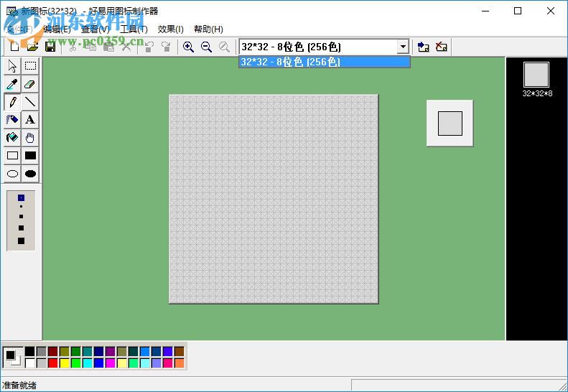Expand the image format combo box arrow
568x392 pixels.
[x=403, y=47]
